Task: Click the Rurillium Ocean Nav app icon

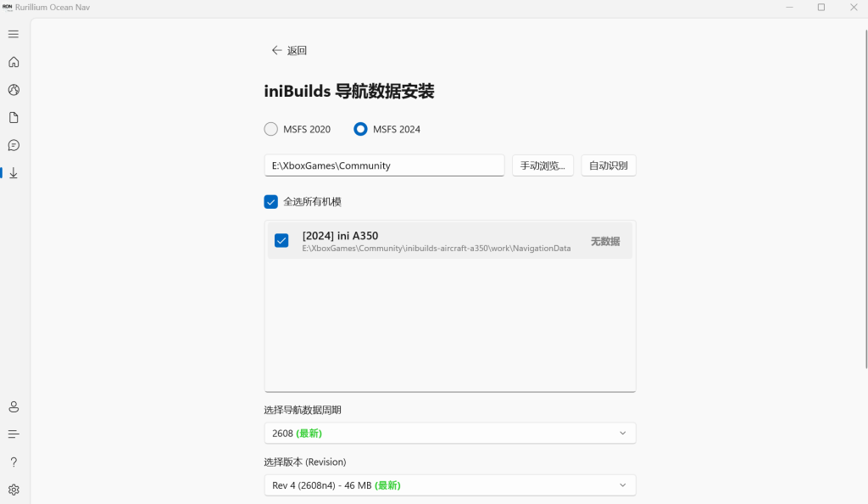Action: tap(7, 7)
